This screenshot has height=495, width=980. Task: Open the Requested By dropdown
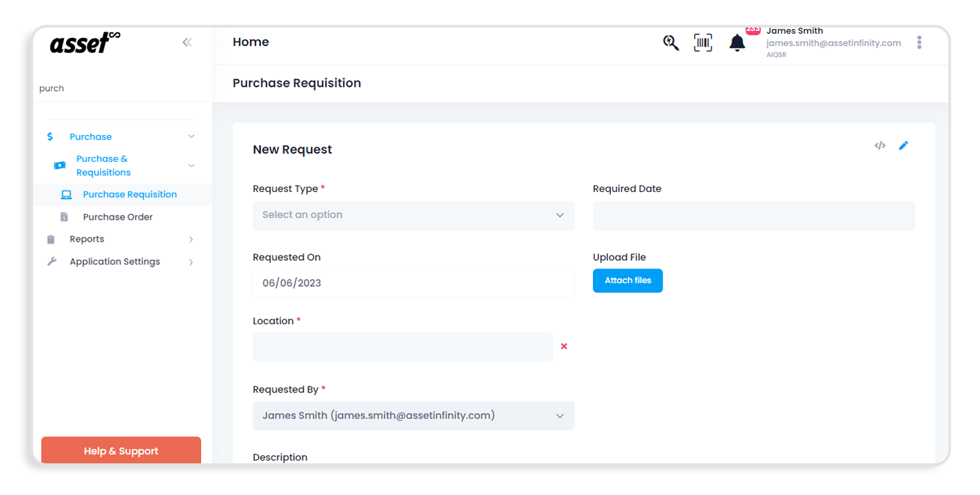[x=413, y=415]
